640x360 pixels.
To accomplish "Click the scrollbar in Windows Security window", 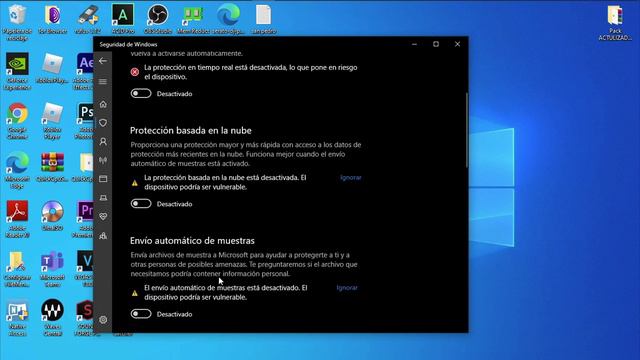I will point(467,131).
